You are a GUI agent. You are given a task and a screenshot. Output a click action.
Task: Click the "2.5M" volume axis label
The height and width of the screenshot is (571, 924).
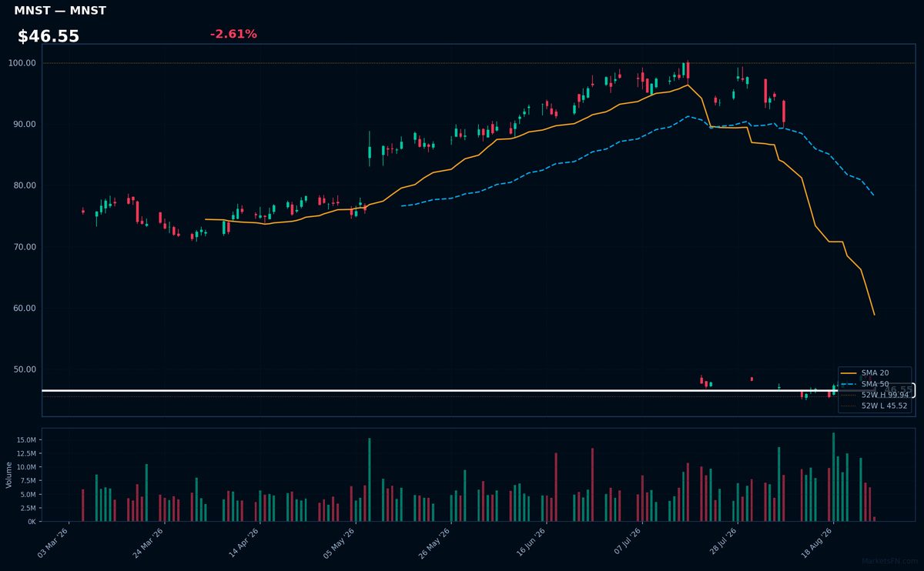pyautogui.click(x=28, y=508)
